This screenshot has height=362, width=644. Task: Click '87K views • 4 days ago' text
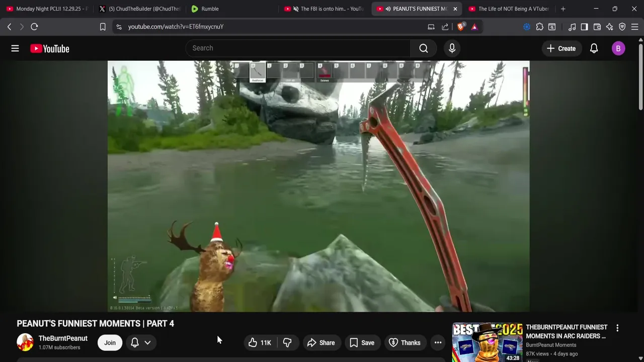[552, 354]
